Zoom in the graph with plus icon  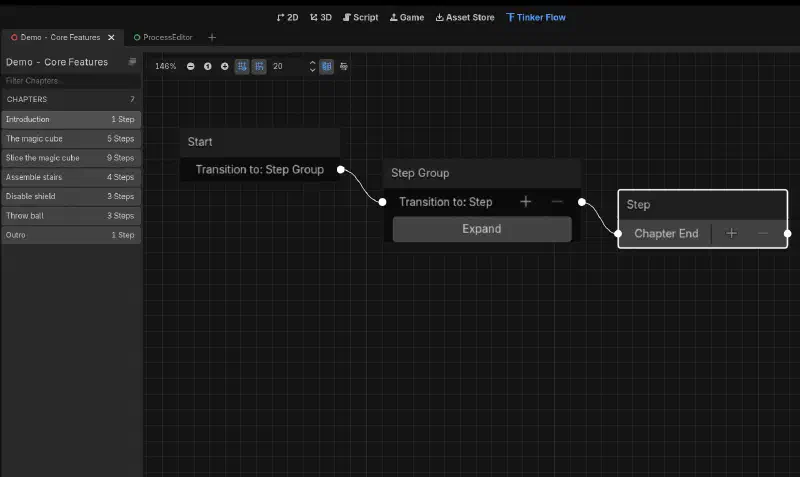pyautogui.click(x=224, y=66)
